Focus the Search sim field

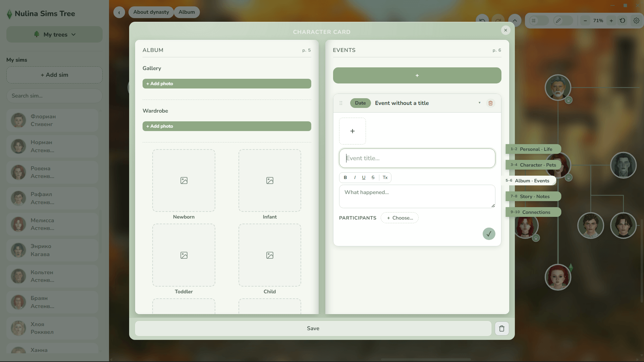(x=54, y=96)
